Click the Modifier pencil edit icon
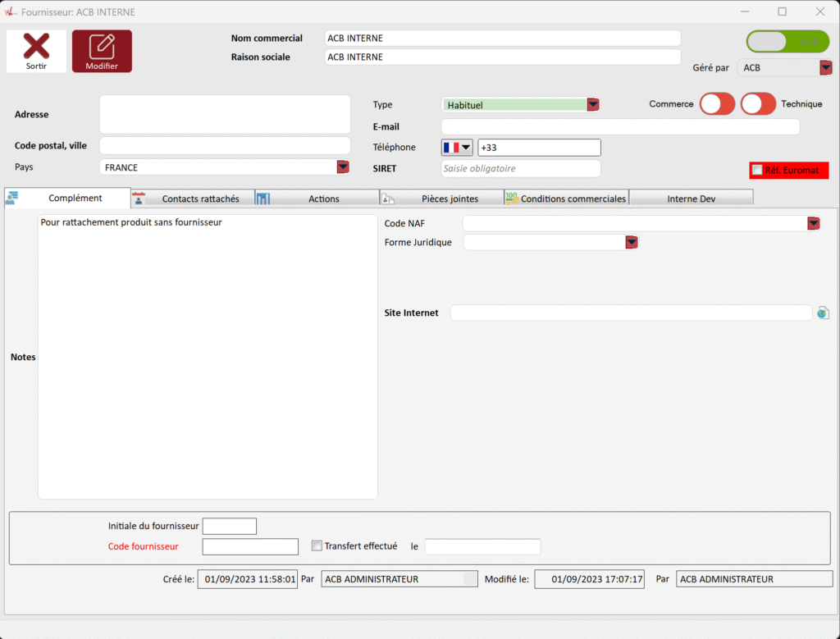The image size is (840, 639). 102,47
